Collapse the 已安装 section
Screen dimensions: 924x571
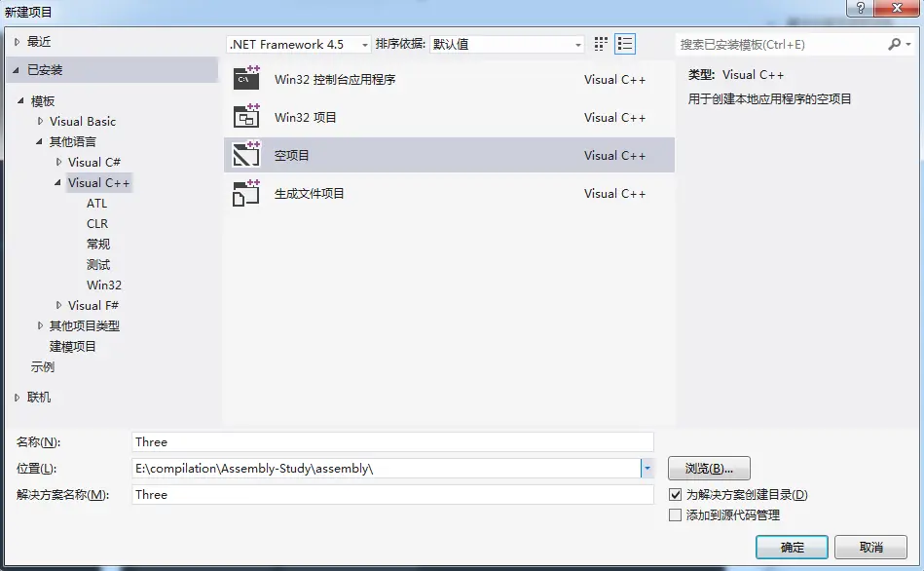click(16, 70)
